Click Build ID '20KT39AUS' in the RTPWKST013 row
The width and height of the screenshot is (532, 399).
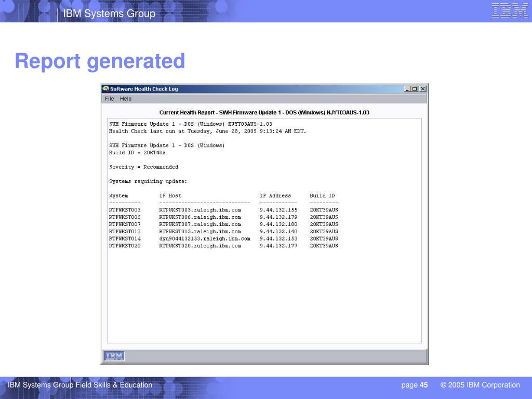tap(324, 232)
